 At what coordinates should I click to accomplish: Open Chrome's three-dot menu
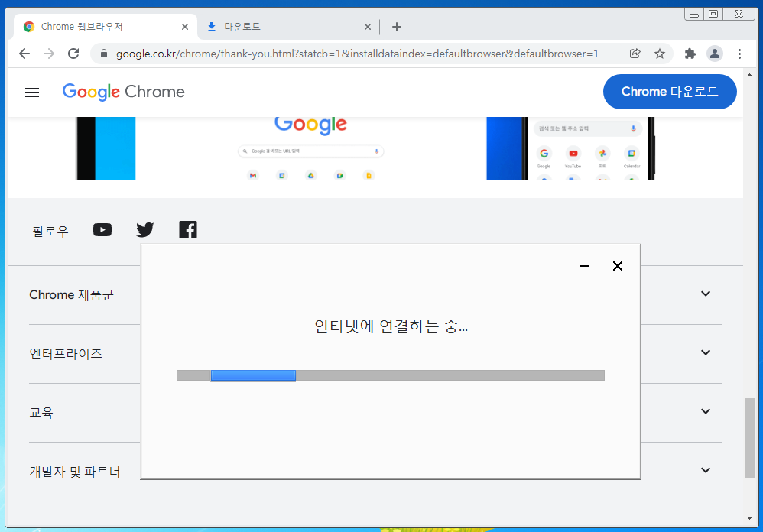pyautogui.click(x=739, y=54)
